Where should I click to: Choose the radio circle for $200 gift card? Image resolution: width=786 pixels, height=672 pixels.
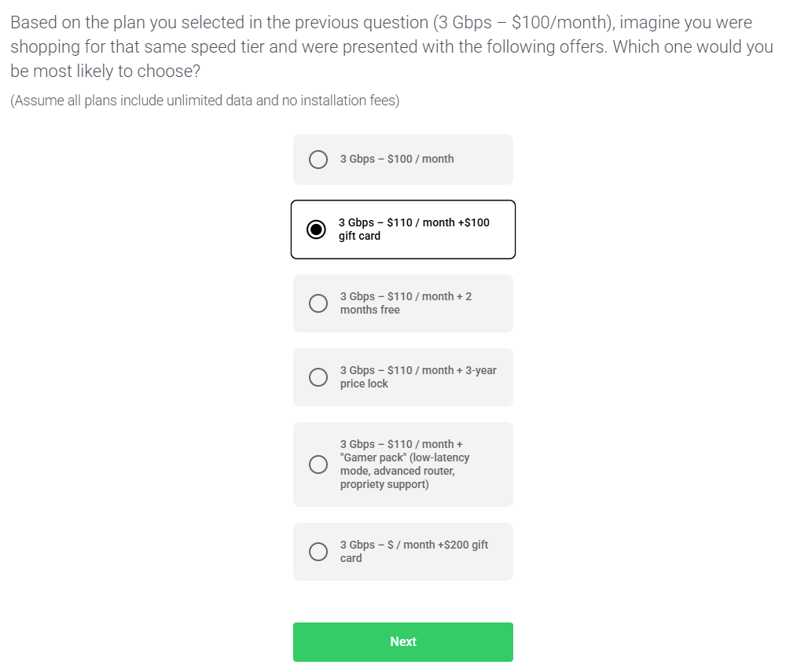[x=318, y=552]
